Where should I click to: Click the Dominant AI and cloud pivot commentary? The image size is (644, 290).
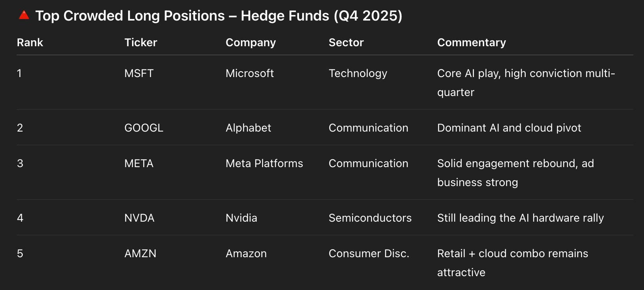[509, 128]
